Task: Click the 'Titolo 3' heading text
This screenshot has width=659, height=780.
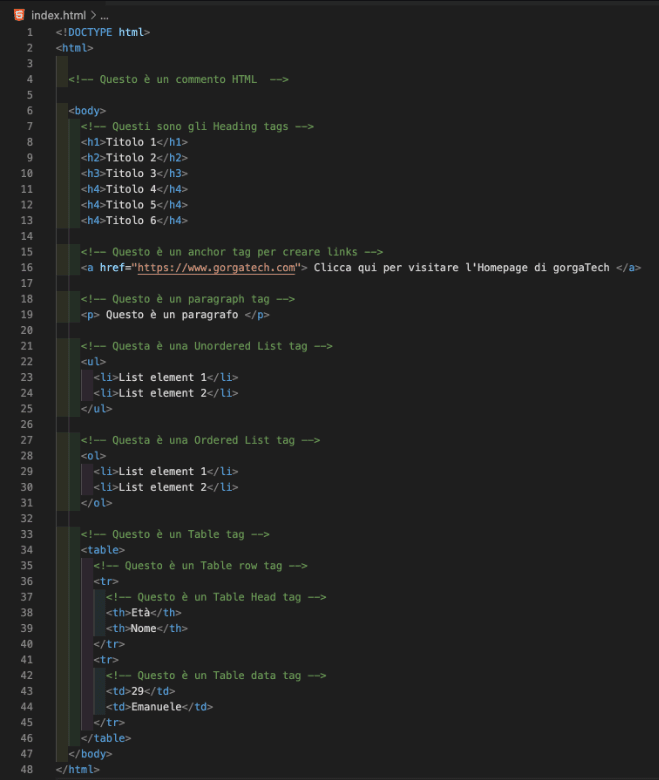Action: coord(131,174)
